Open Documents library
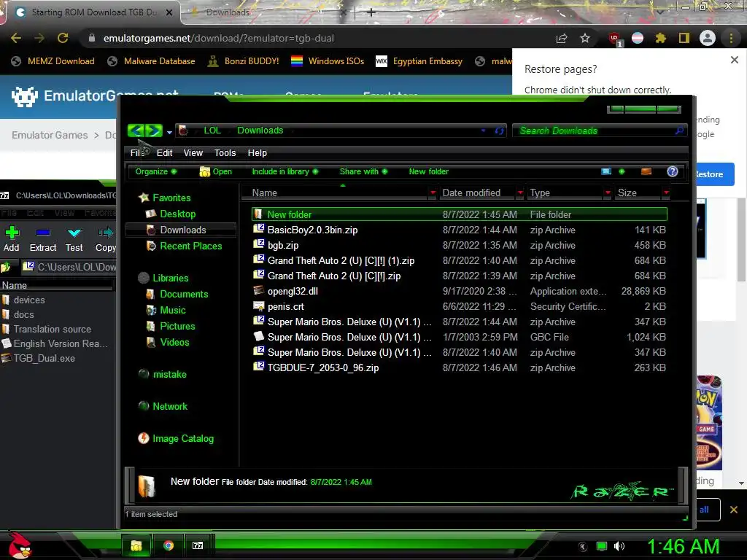Image resolution: width=747 pixels, height=560 pixels. (184, 294)
